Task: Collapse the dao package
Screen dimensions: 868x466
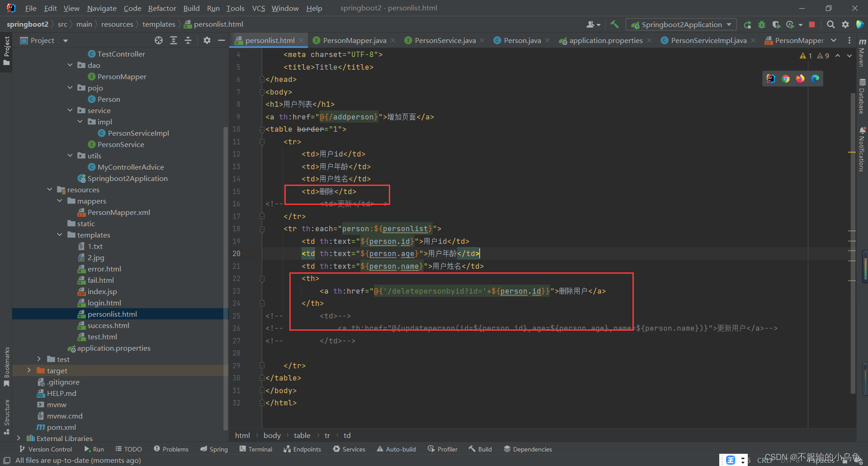Action: [x=70, y=65]
